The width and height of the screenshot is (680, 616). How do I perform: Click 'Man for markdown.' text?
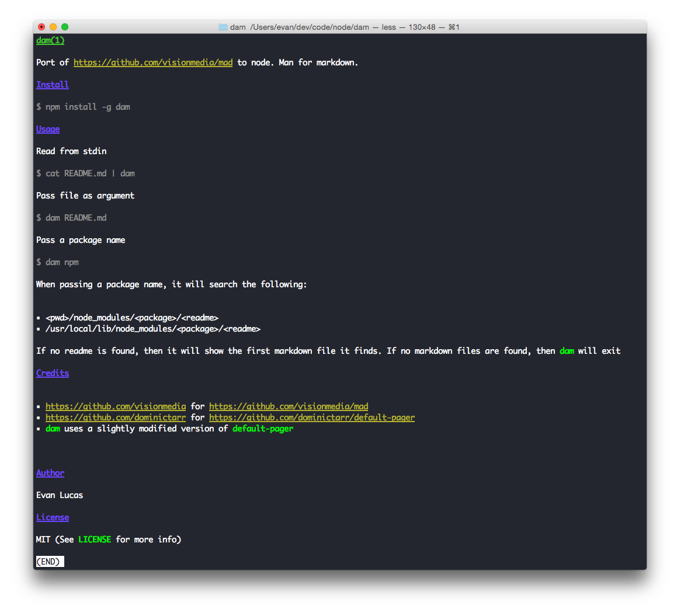point(318,62)
